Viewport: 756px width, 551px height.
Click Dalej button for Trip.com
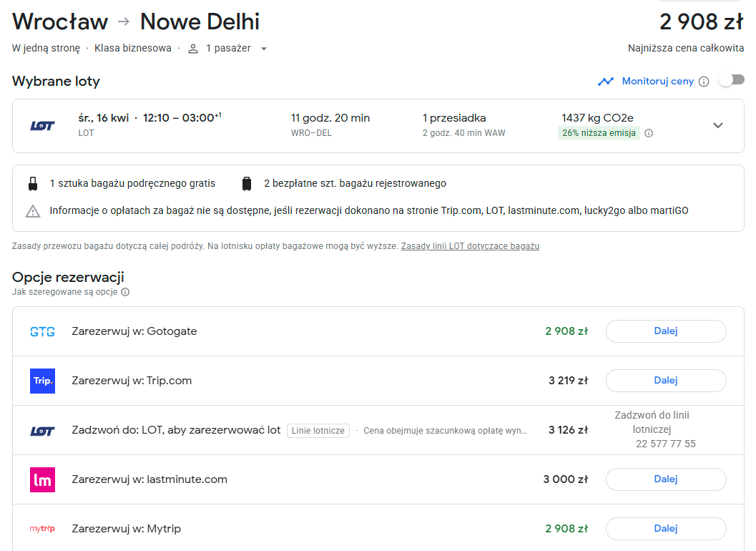click(666, 381)
